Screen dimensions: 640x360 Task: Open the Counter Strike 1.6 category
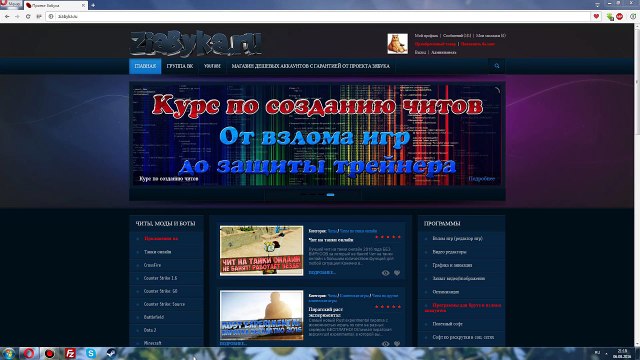click(160, 278)
